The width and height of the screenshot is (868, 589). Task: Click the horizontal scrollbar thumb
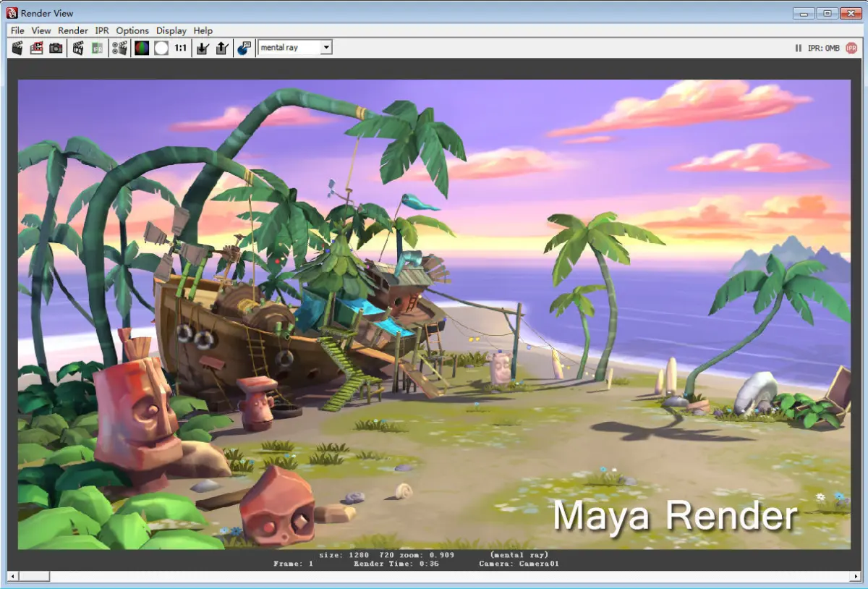33,577
